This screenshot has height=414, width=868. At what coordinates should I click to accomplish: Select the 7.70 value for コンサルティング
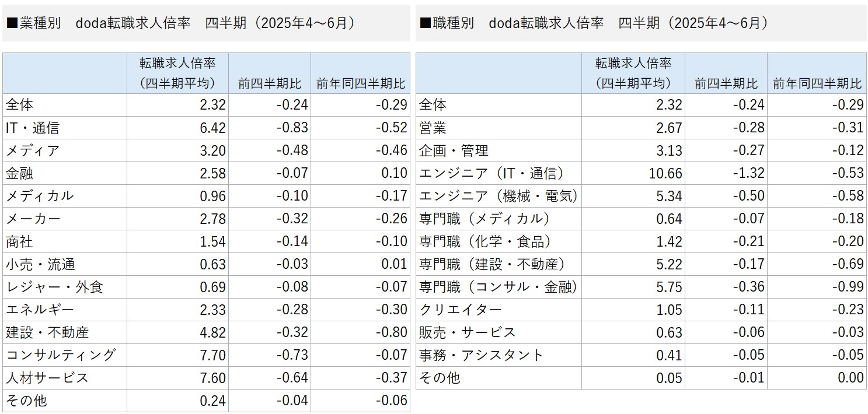pos(212,355)
